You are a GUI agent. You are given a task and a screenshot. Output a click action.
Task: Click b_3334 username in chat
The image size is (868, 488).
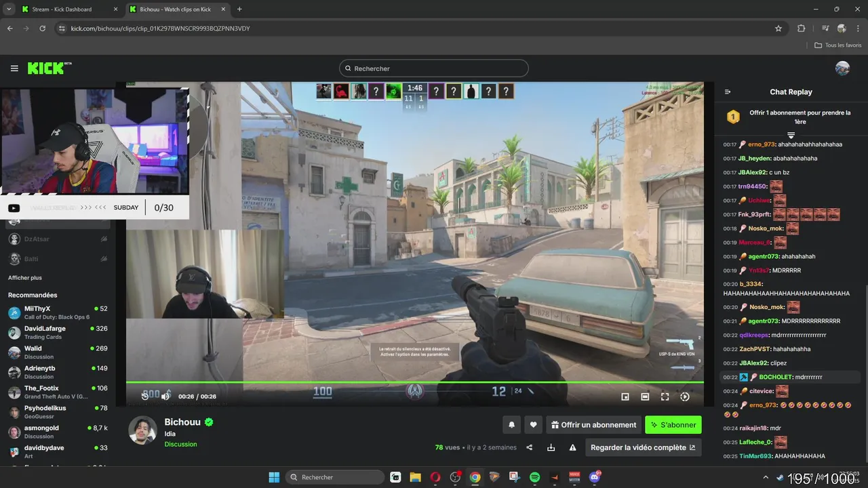(751, 284)
